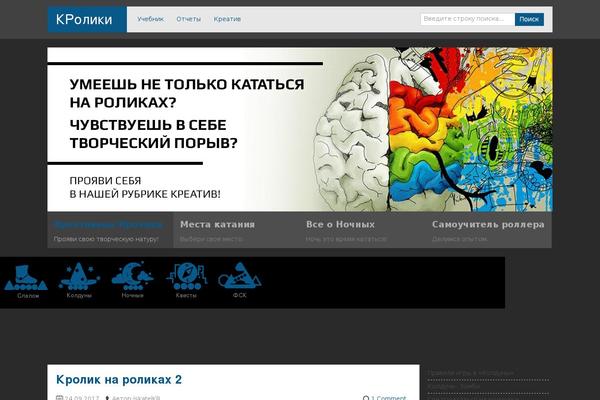Click the КРолики site logo
The width and height of the screenshot is (600, 400).
88,19
